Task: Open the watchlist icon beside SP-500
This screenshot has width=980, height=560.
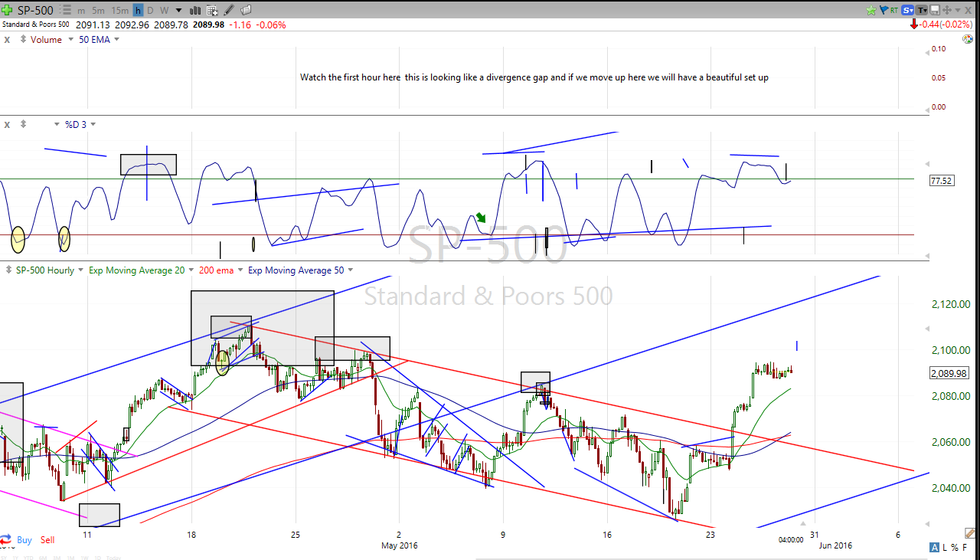Action: tap(64, 11)
